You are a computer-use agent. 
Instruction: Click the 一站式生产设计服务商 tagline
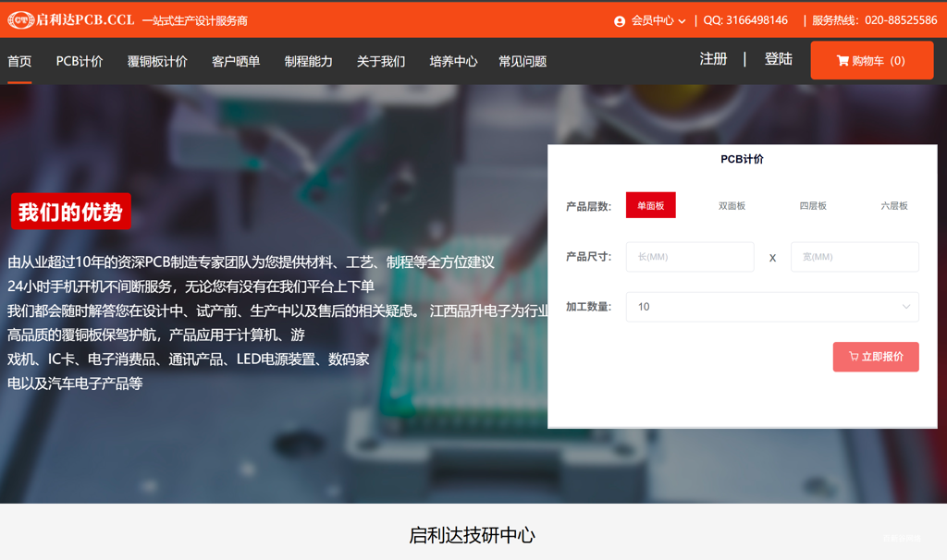click(194, 21)
